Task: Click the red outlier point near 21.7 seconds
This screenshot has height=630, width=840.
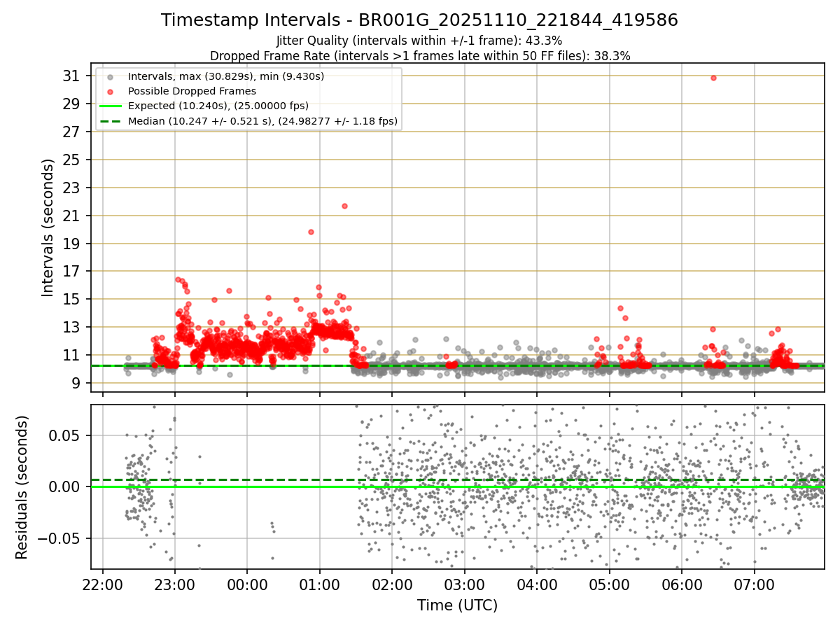Action: tap(344, 206)
